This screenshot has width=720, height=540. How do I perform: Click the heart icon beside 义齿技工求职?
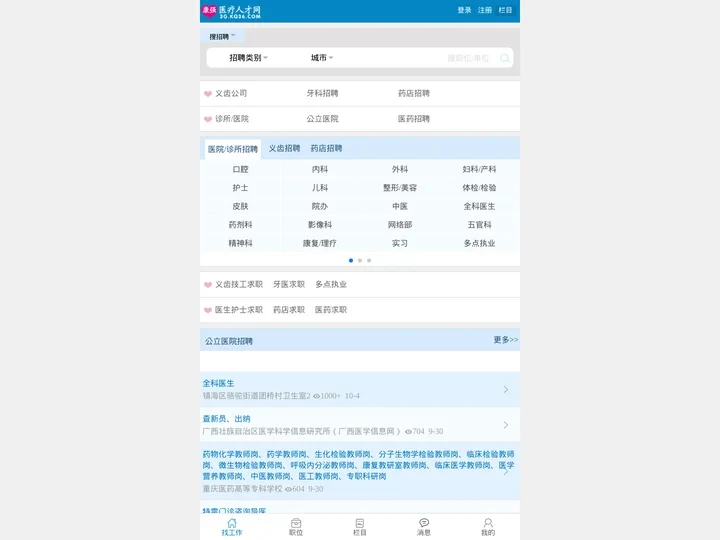tap(208, 285)
